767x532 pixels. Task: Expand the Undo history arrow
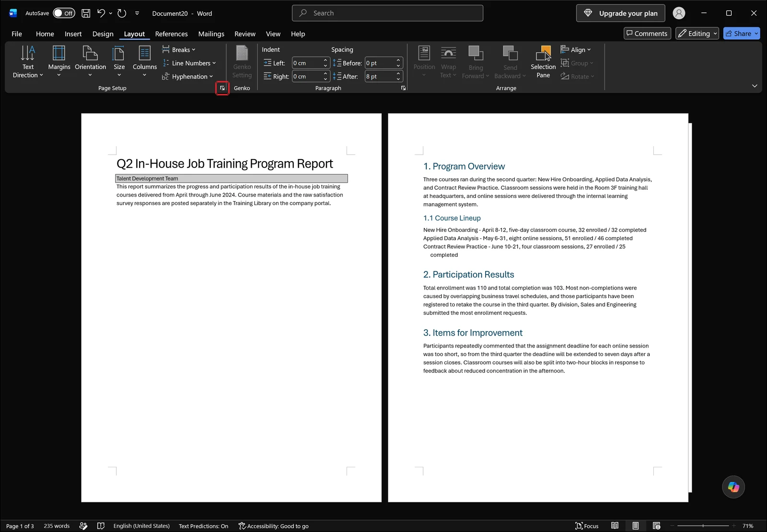point(111,13)
